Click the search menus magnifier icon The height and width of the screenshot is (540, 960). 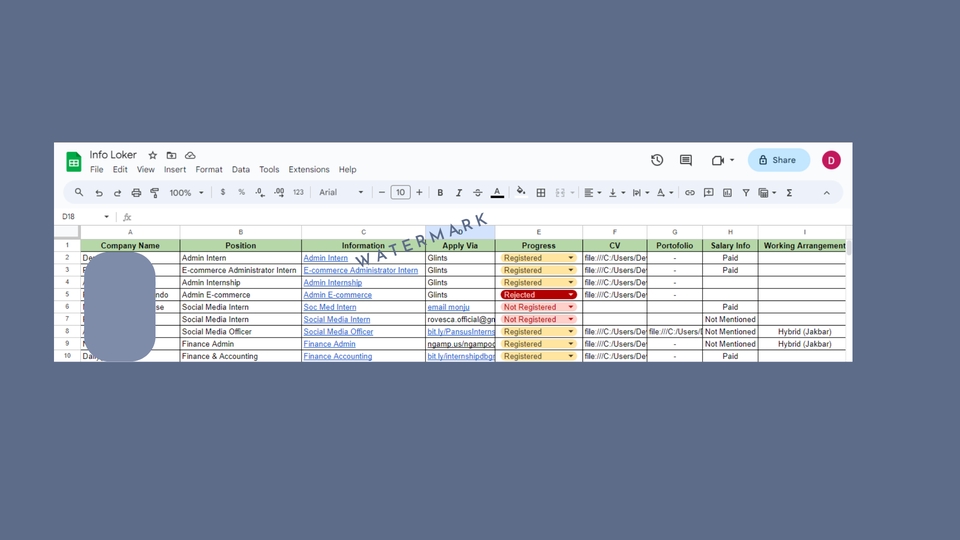click(x=79, y=192)
